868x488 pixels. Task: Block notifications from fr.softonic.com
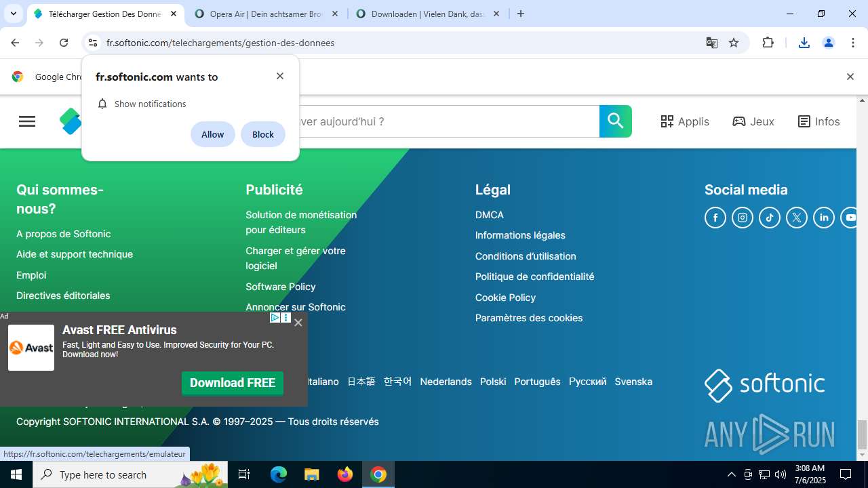[263, 134]
